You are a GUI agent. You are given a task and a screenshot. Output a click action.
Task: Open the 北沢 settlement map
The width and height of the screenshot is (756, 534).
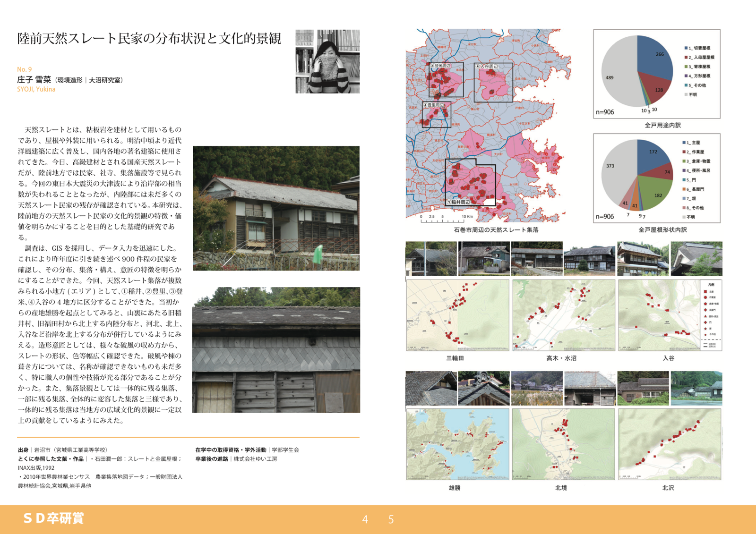click(670, 444)
